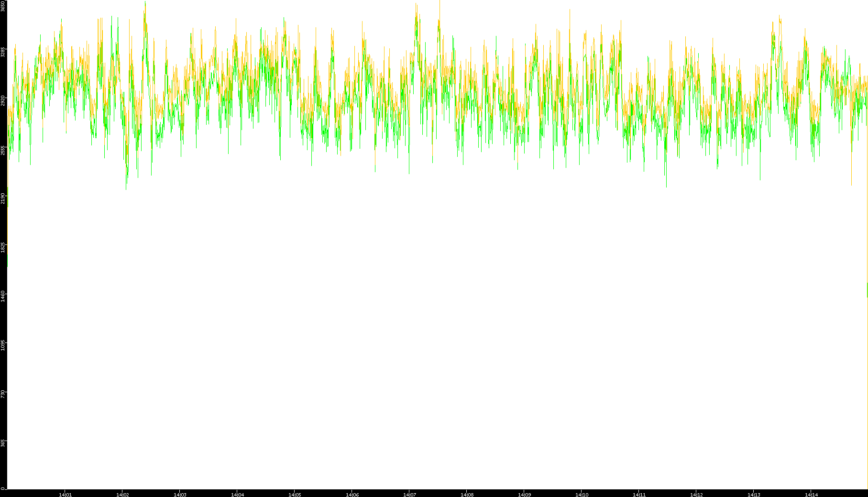Select the 3285 vertical axis label

point(3,52)
